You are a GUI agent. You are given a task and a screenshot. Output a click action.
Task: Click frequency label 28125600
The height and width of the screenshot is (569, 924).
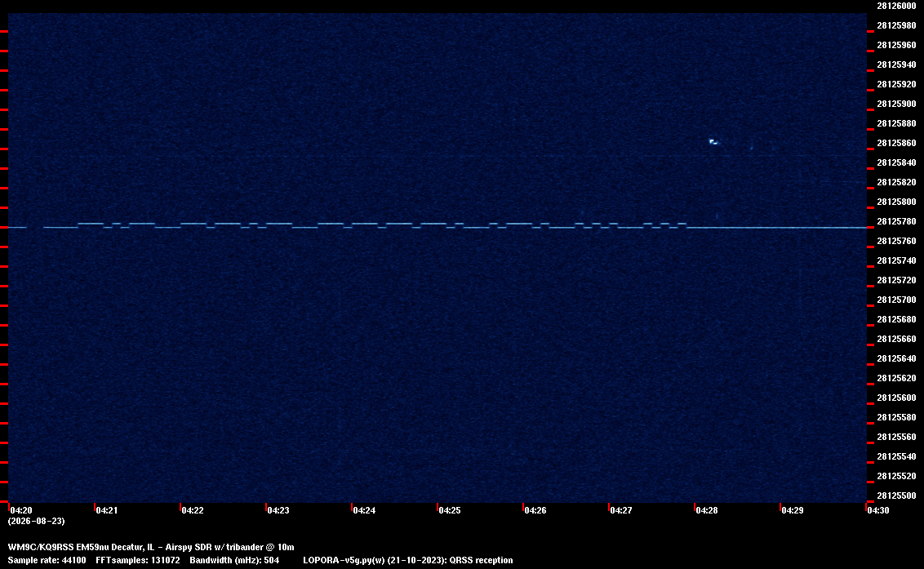pyautogui.click(x=896, y=398)
